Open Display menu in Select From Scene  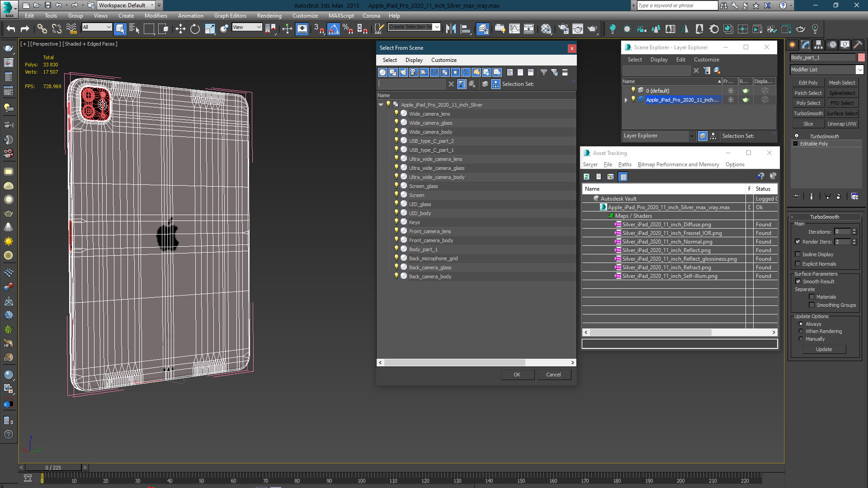point(414,60)
